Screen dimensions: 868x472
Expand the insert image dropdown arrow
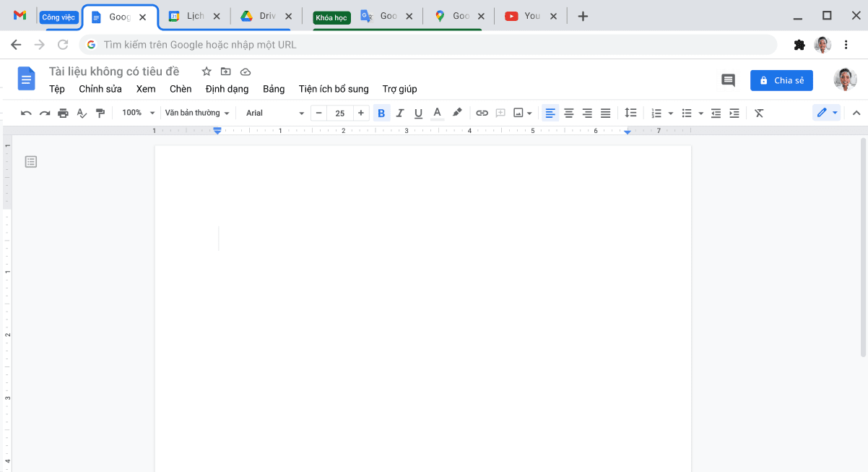coord(530,113)
